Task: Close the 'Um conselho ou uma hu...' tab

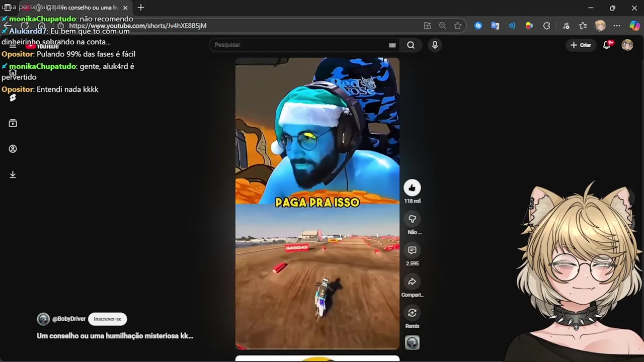Action: 125,8
